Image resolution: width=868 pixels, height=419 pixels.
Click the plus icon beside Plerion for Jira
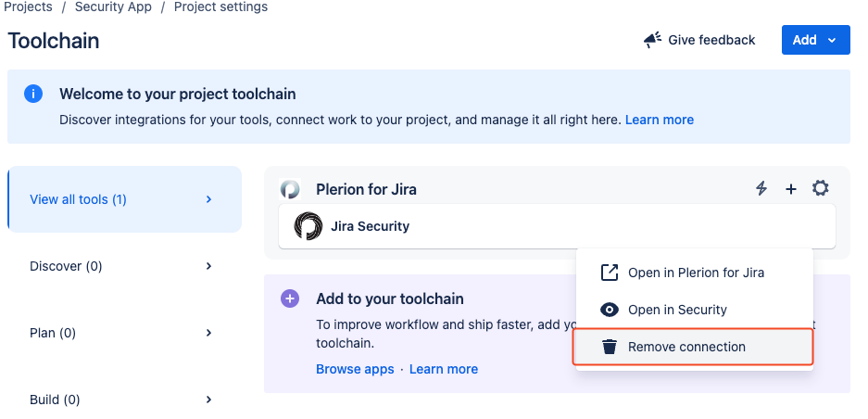791,189
